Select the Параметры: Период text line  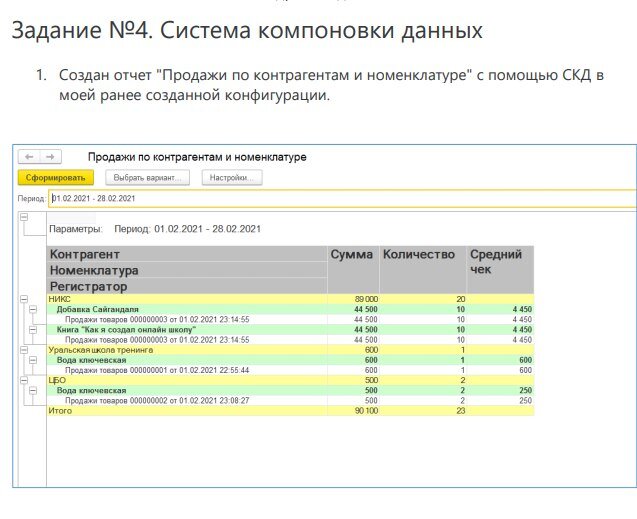(155, 229)
